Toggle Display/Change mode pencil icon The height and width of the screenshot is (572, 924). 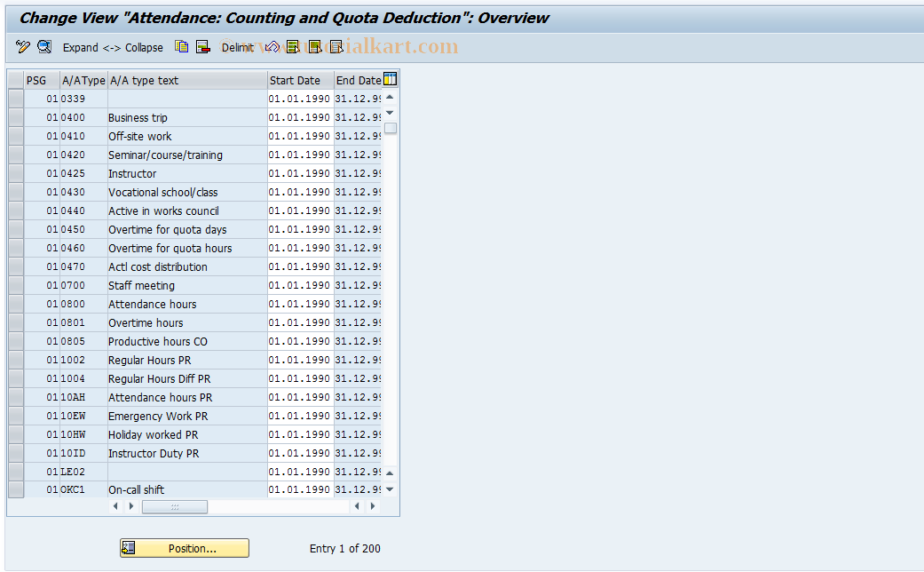coord(23,47)
